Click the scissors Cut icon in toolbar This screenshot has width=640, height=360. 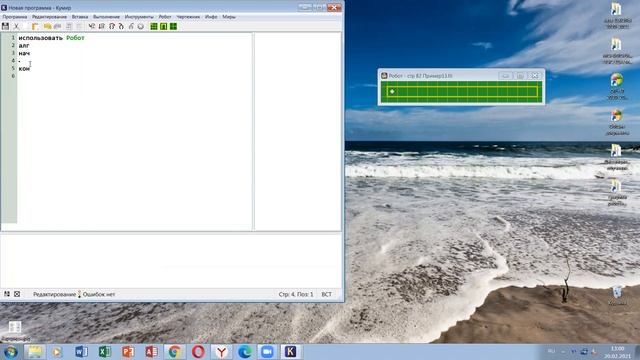tap(16, 26)
